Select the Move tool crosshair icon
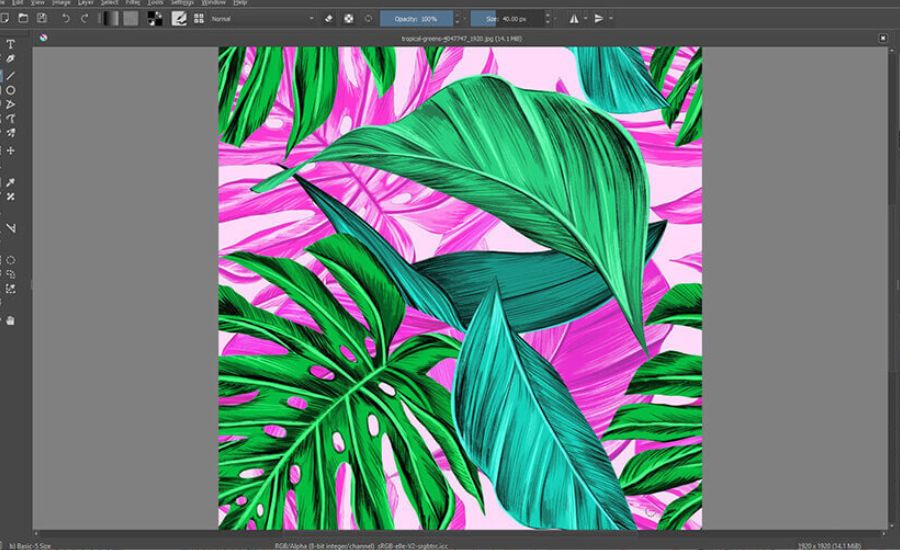The image size is (900, 550). coord(11,151)
